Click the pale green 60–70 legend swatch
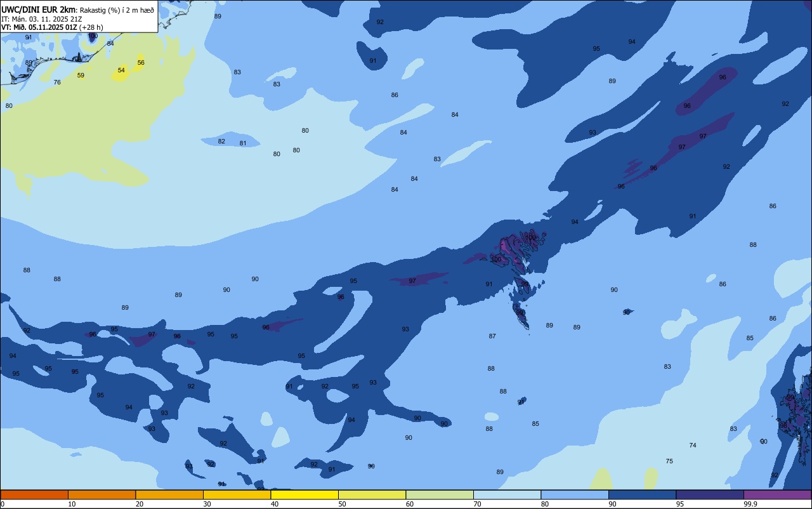812x509 pixels. (440, 494)
